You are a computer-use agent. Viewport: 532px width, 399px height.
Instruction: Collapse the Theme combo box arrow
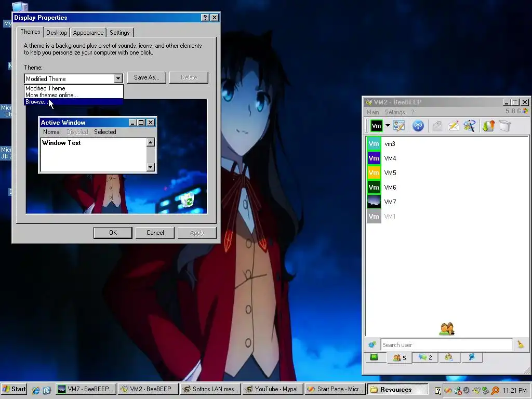[x=118, y=79]
